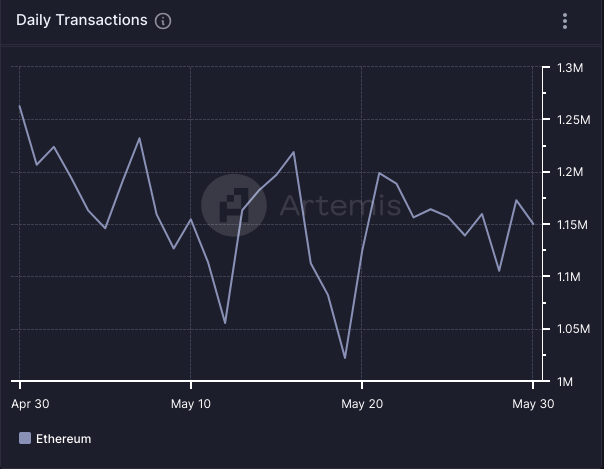Click the May 30 x-axis label
The image size is (604, 469).
[532, 404]
